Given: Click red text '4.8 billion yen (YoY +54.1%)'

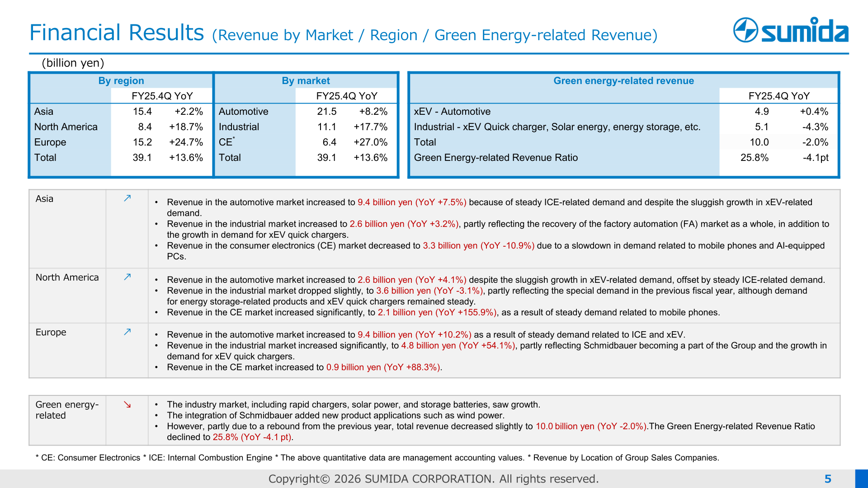Looking at the screenshot, I should click(x=458, y=346).
